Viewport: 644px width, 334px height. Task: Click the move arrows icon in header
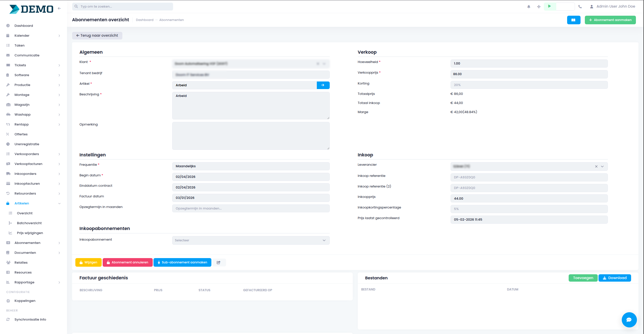[539, 7]
